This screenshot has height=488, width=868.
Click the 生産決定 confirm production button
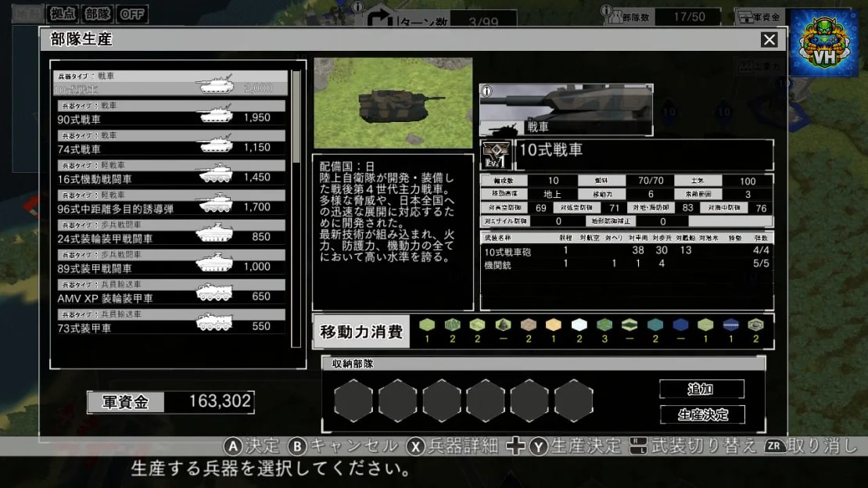coord(702,414)
